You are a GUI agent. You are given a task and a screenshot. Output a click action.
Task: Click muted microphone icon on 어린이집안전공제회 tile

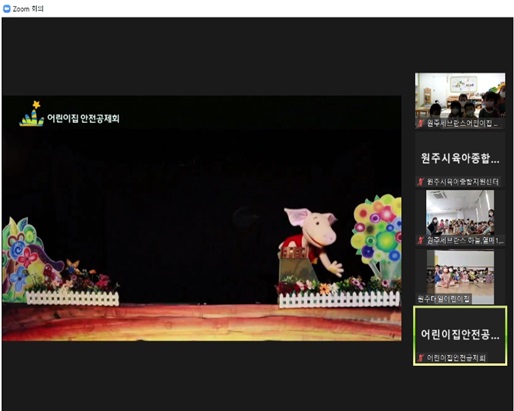coord(420,358)
